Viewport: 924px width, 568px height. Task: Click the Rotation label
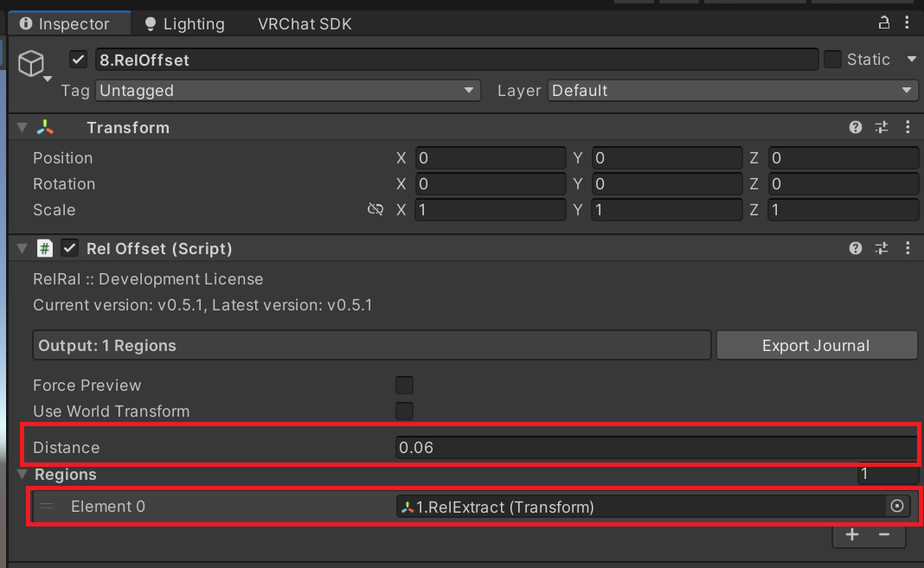tap(64, 183)
